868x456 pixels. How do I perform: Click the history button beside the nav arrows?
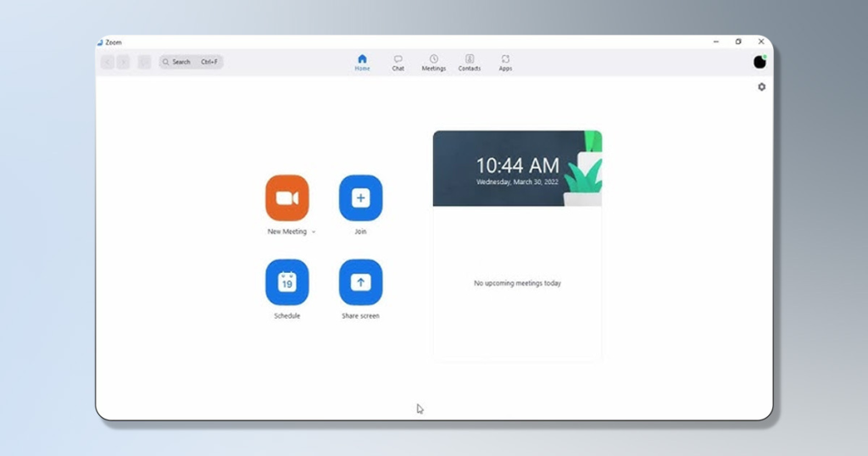(144, 62)
